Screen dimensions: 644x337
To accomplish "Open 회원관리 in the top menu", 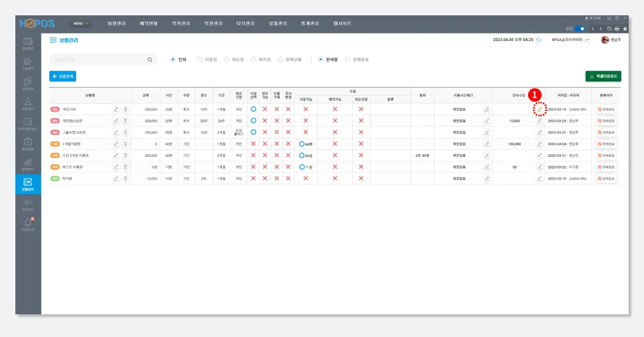I will pyautogui.click(x=117, y=23).
